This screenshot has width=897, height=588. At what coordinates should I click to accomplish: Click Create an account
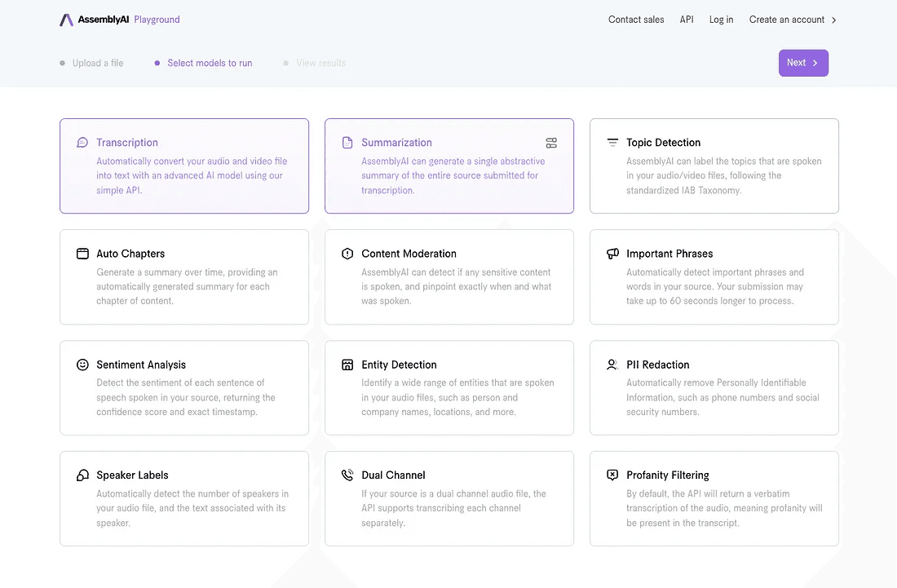coord(787,20)
